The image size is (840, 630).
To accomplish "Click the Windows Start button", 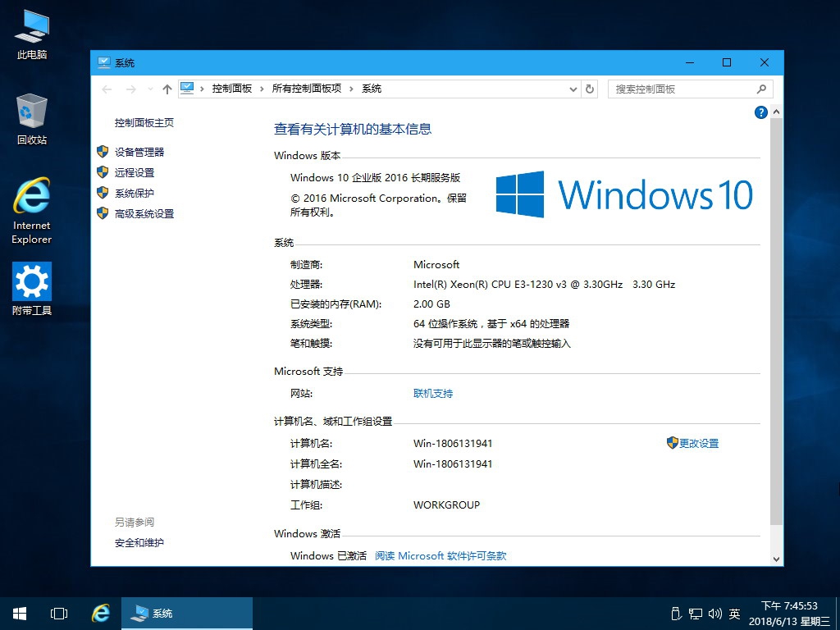I will click(20, 614).
